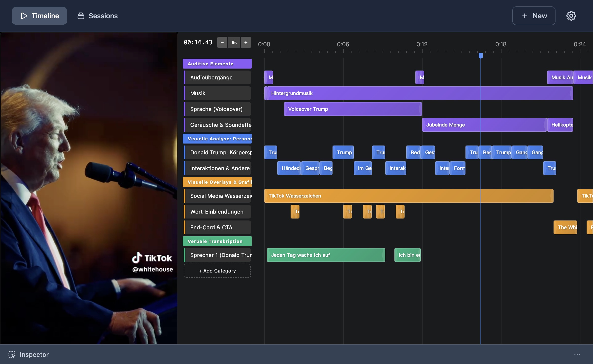Collapse the Visuelle Overlays & Grafiken category
The height and width of the screenshot is (364, 593).
(x=217, y=182)
